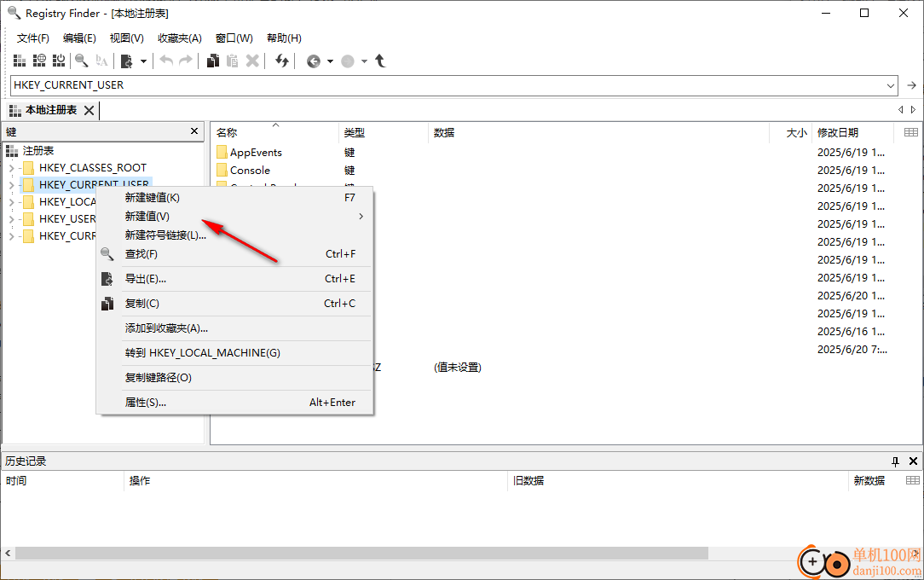
Task: Click the offline registry power icon
Action: pos(59,61)
